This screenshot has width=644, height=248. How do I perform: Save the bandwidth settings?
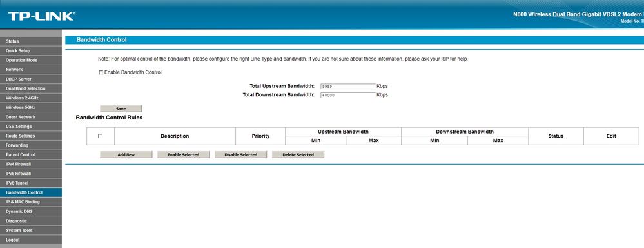click(121, 109)
